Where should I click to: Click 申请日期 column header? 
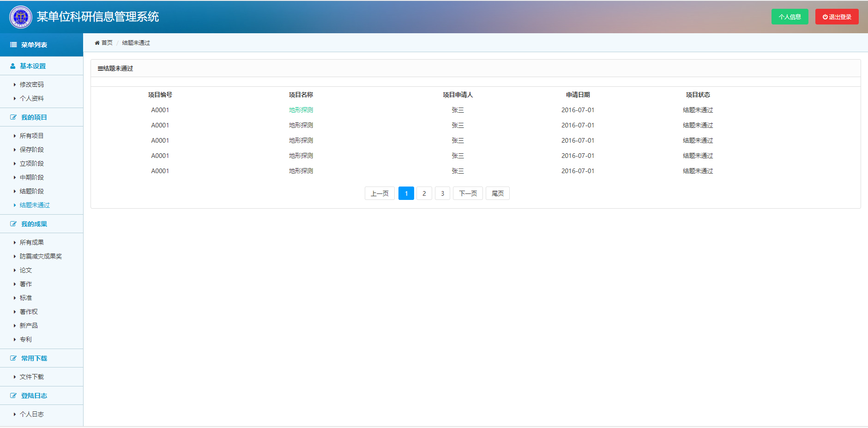click(x=578, y=95)
